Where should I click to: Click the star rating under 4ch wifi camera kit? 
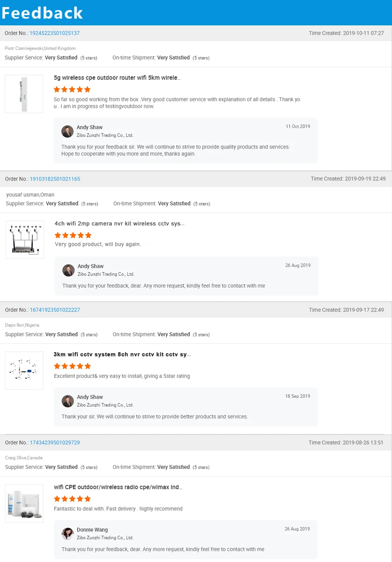(73, 235)
